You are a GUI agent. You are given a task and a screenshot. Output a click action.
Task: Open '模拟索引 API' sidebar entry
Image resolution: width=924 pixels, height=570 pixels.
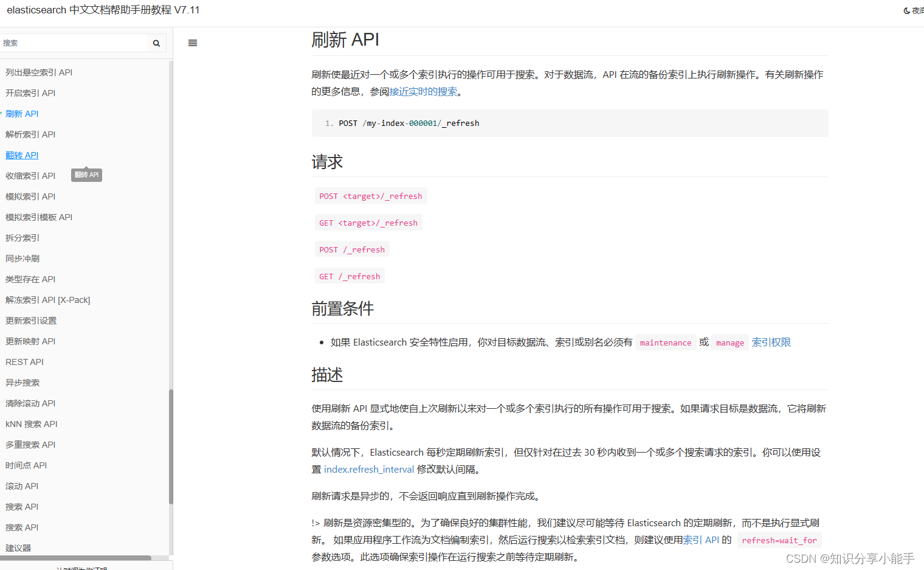point(30,196)
